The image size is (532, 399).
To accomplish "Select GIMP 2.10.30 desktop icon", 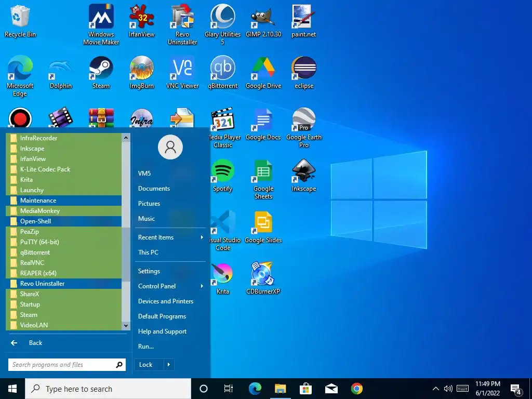I will point(263,21).
